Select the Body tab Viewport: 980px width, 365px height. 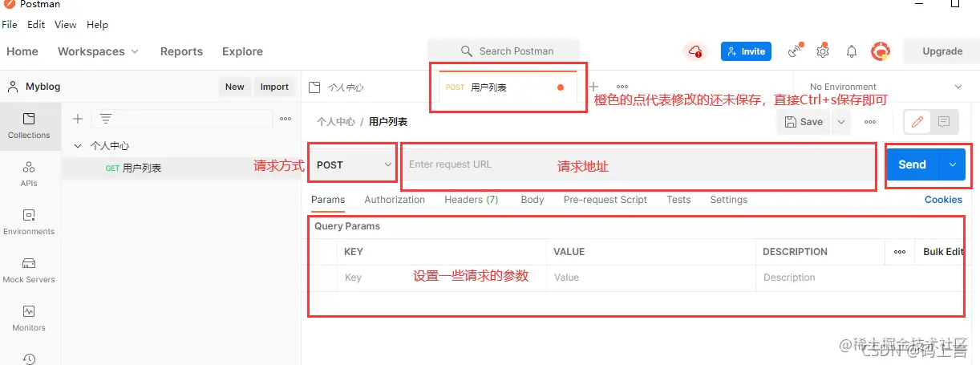[x=533, y=200]
